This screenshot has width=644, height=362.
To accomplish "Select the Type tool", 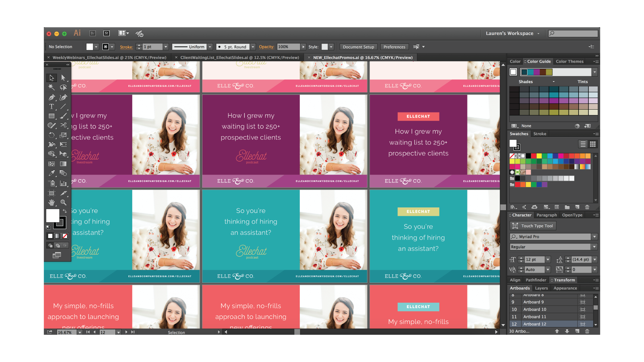I will click(51, 107).
